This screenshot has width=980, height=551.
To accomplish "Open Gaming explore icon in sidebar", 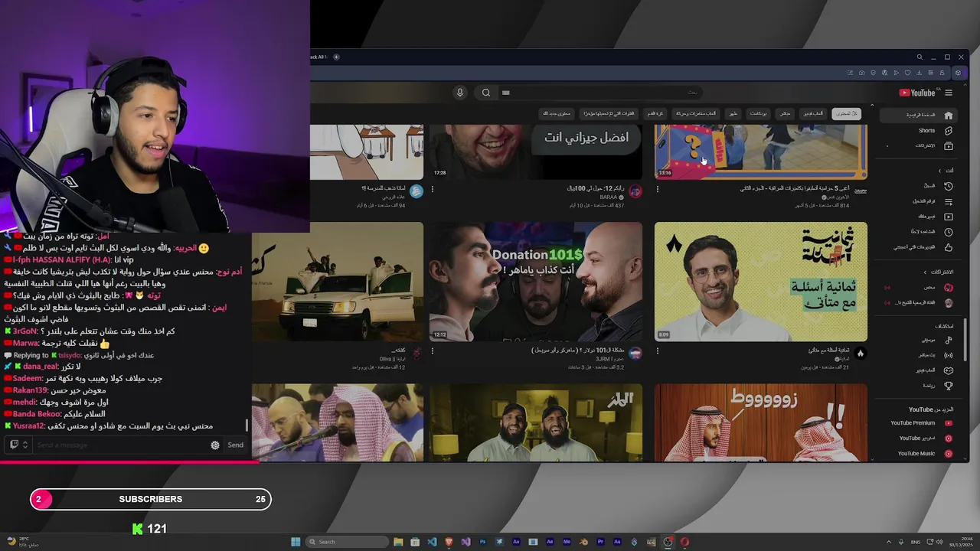I will pyautogui.click(x=949, y=370).
